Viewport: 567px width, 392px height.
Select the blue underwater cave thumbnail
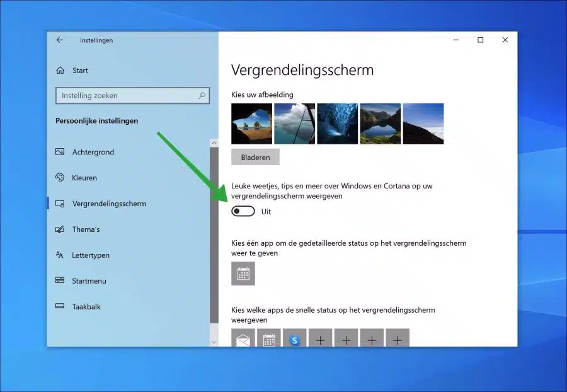point(338,124)
